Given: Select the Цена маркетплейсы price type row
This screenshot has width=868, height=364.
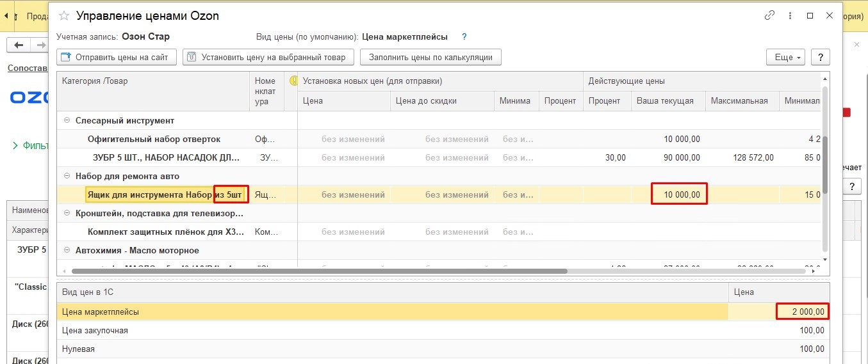Looking at the screenshot, I should 443,312.
